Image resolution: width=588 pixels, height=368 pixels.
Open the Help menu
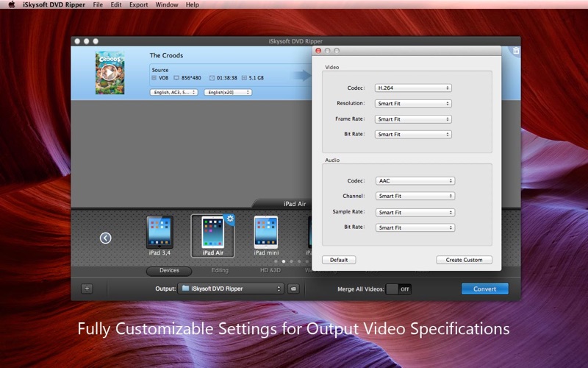[x=193, y=4]
